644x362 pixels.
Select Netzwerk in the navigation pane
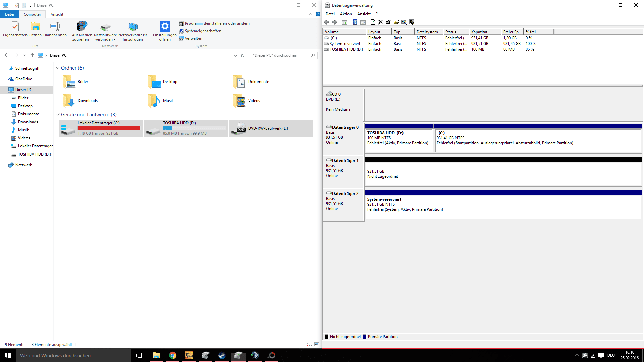tap(23, 165)
